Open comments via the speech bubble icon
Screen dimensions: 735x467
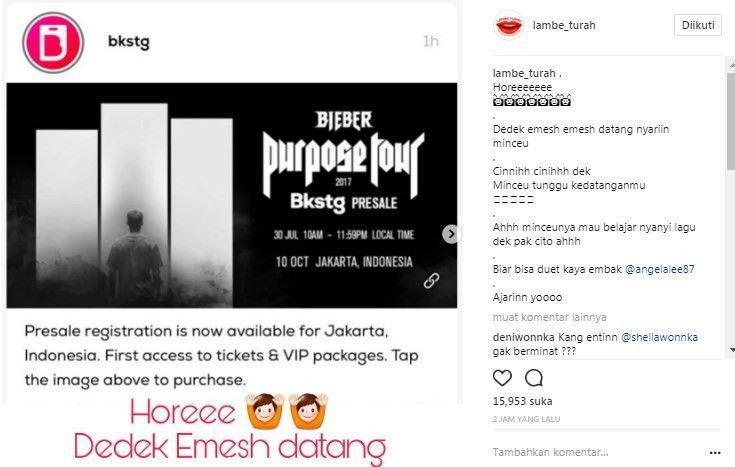(x=533, y=378)
